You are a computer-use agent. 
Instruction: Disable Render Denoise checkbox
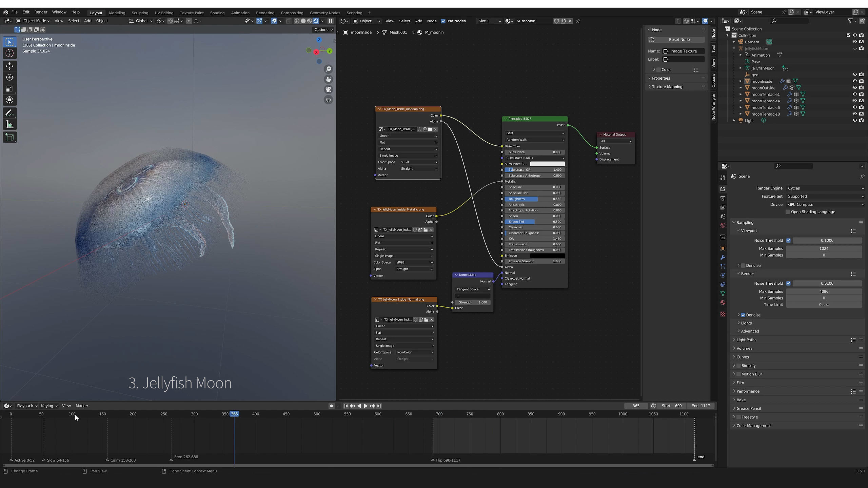click(743, 315)
